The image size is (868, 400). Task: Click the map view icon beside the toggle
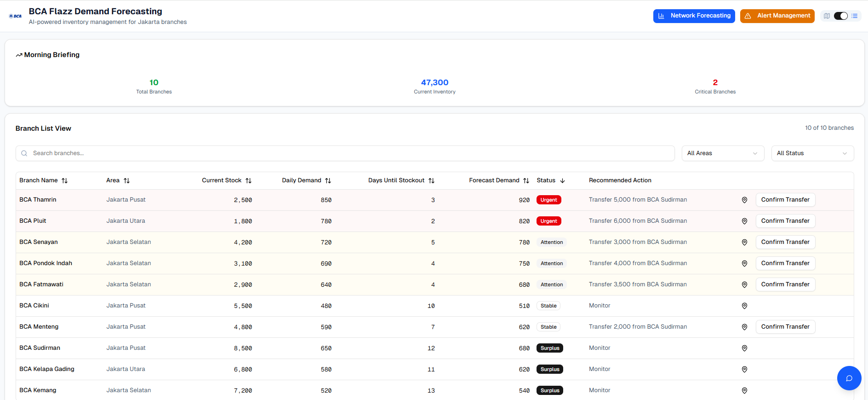(827, 16)
